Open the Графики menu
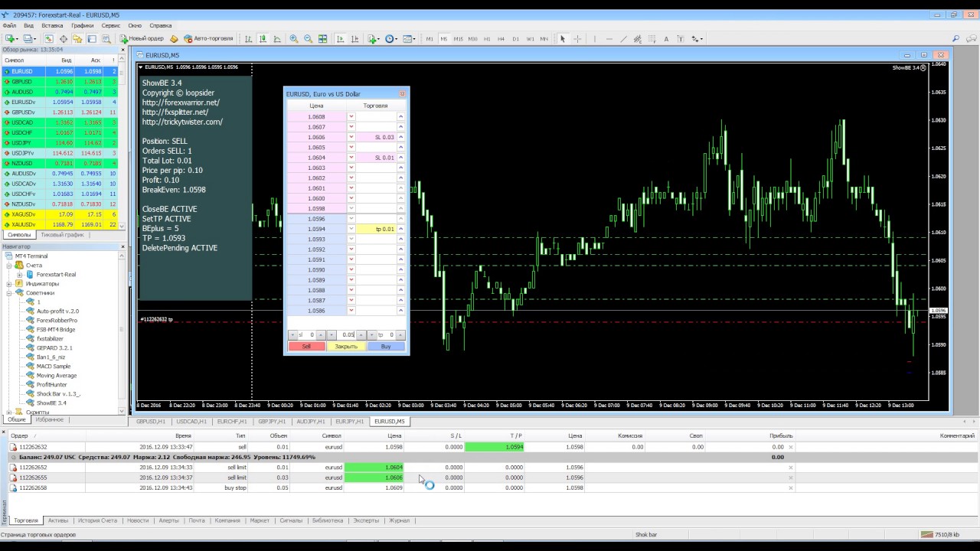 click(x=82, y=25)
